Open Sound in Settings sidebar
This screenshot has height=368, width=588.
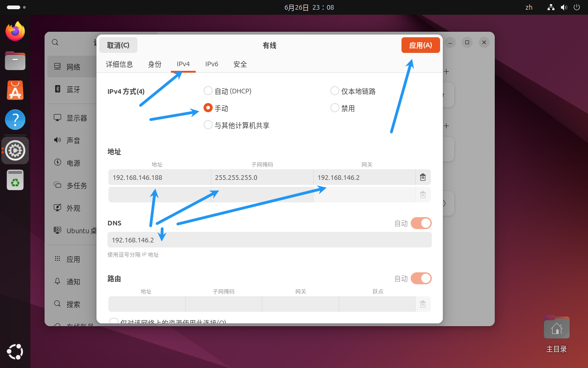coord(72,140)
